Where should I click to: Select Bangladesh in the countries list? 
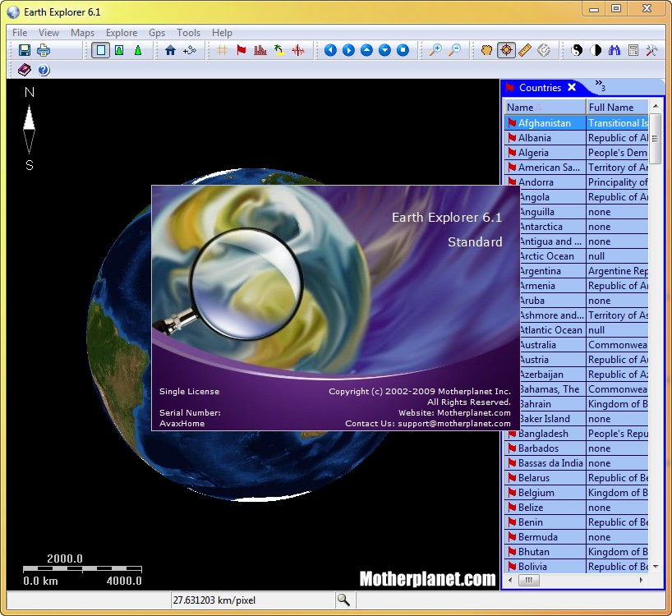click(x=543, y=434)
